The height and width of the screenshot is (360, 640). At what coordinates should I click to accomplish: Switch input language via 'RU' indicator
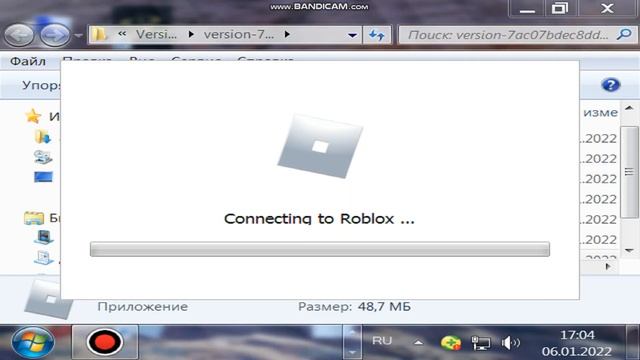click(x=382, y=340)
